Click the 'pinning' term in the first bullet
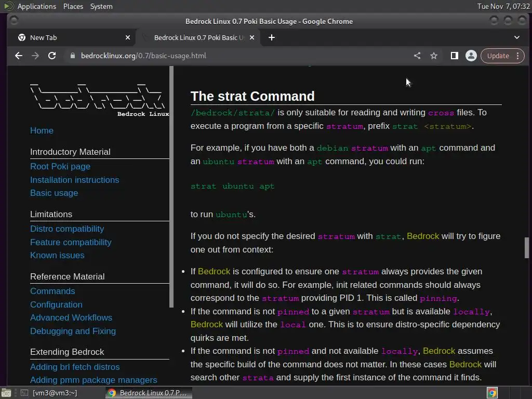532x399 pixels. (438, 298)
